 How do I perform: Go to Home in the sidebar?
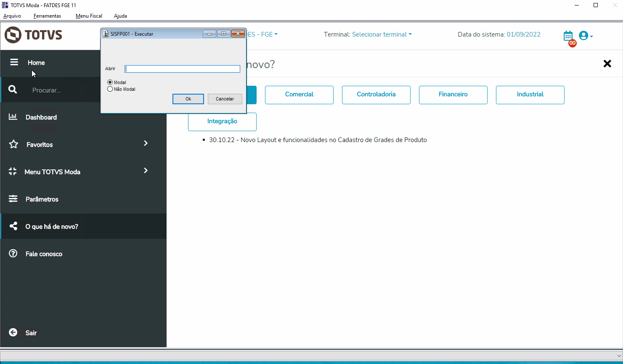[36, 63]
